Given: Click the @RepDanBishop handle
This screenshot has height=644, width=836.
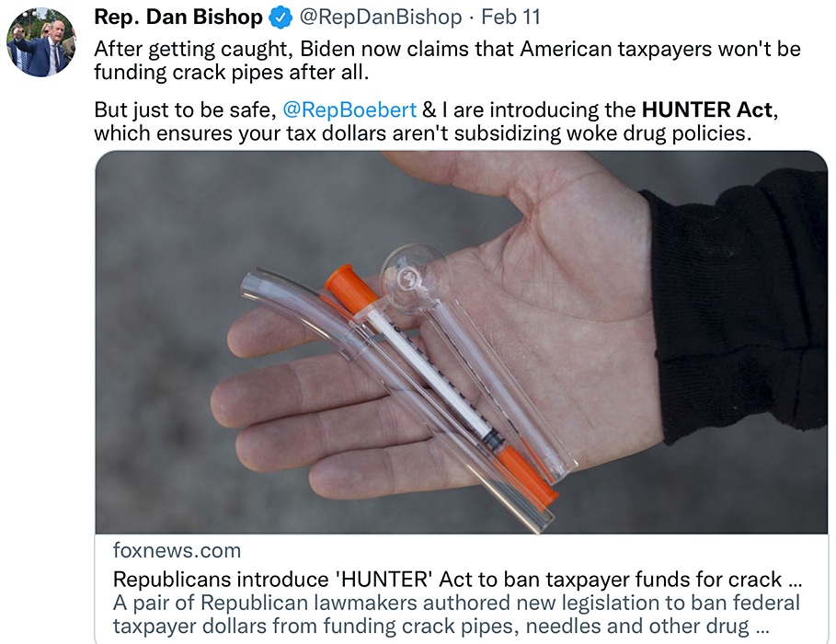Looking at the screenshot, I should 379,17.
